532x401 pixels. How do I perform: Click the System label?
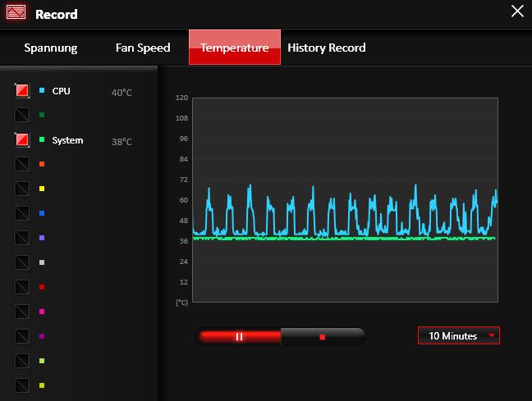[x=67, y=140]
